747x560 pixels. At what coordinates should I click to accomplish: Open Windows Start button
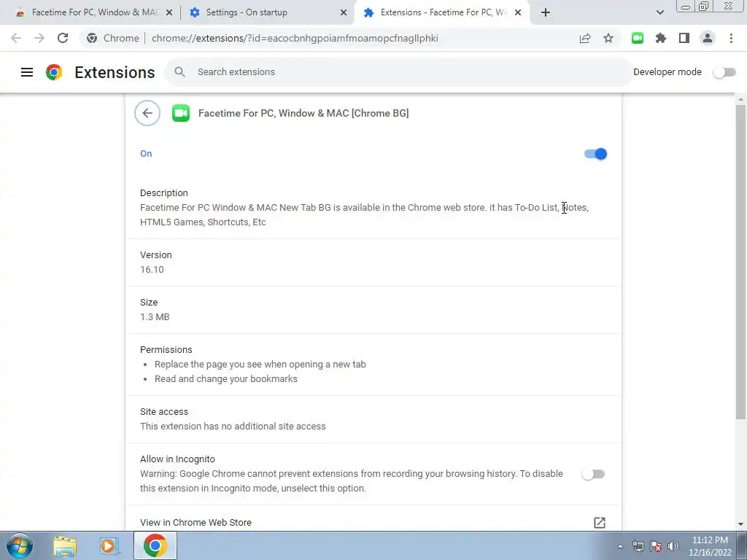pos(20,545)
